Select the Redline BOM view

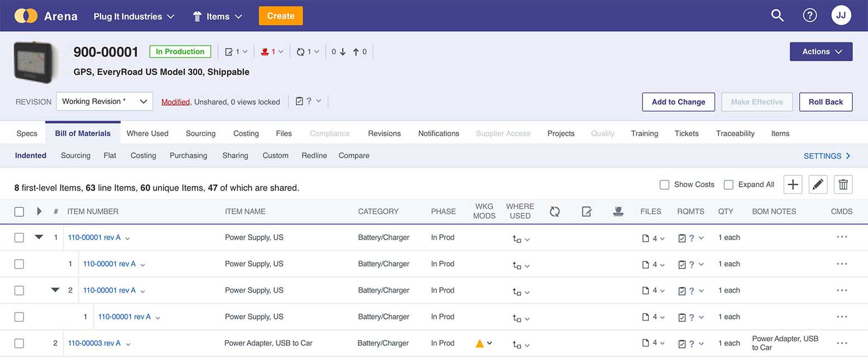314,155
